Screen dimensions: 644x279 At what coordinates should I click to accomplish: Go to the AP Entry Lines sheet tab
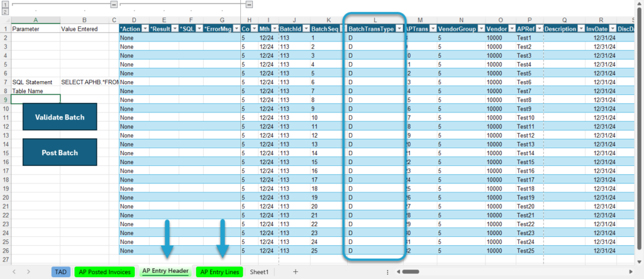coord(219,271)
